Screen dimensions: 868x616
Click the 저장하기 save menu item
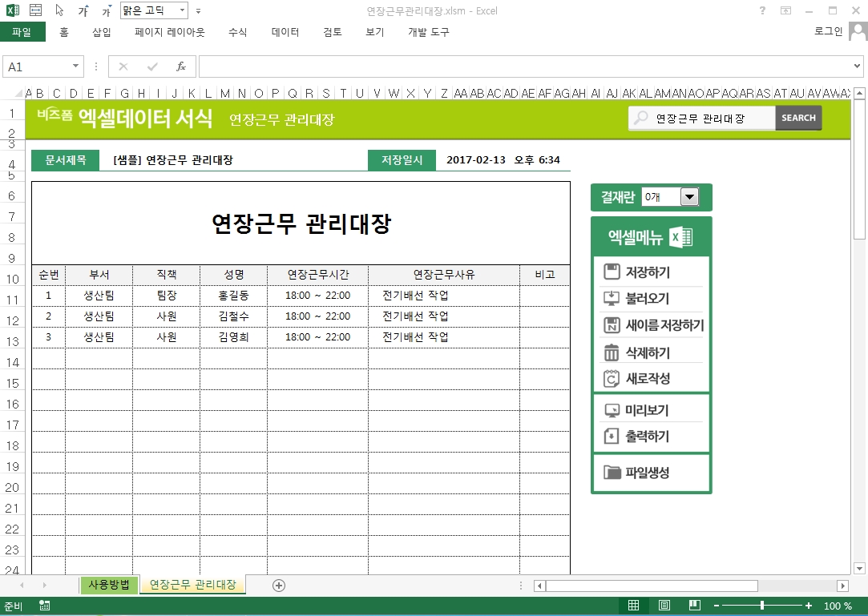pos(648,272)
